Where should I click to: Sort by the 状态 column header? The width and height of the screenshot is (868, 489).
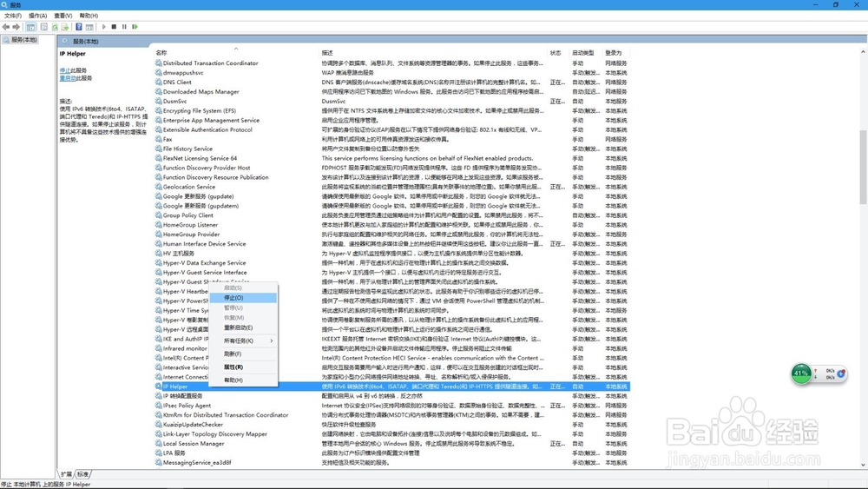point(558,53)
